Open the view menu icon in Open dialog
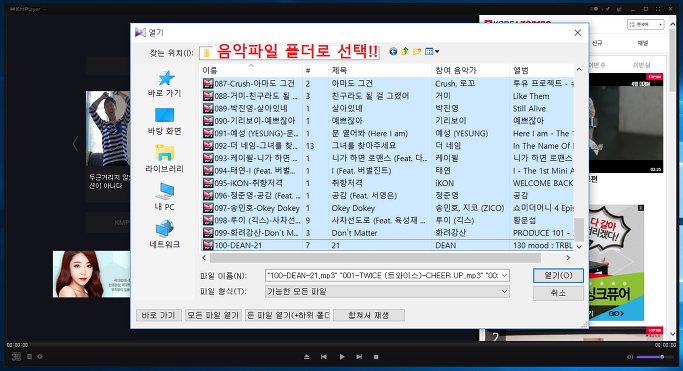Screen dimensions: 683x371 tap(432, 51)
